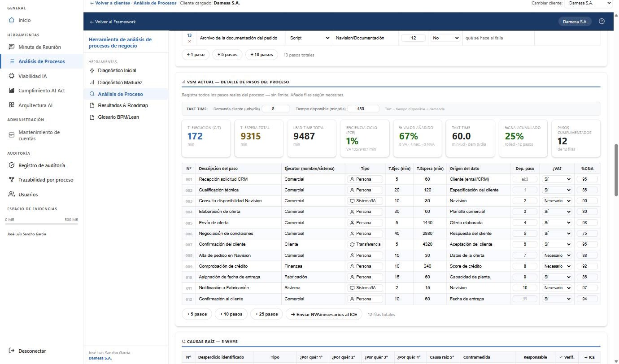Open ¿VA? dropdown for Consulta disponibilidad Navision
619x364 pixels.
[x=557, y=201]
